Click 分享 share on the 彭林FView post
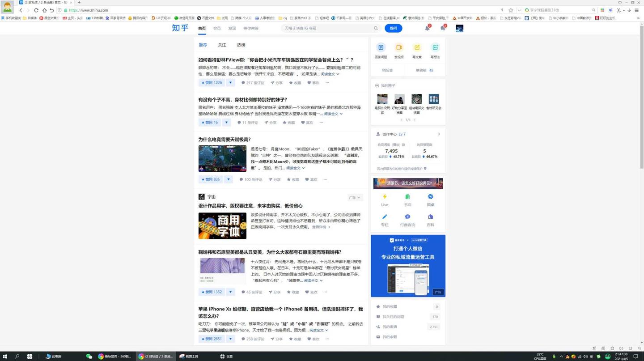The height and width of the screenshot is (361, 644). tap(276, 83)
